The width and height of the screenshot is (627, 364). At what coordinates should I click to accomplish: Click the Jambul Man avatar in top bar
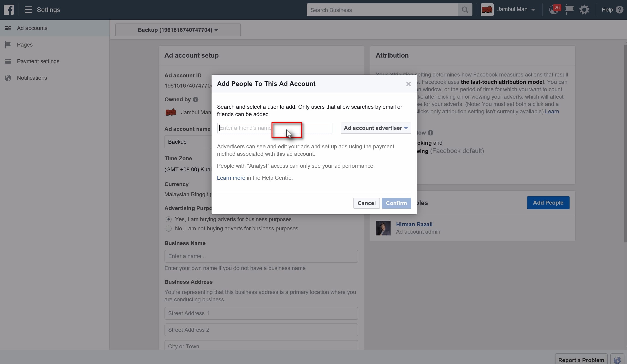click(487, 10)
